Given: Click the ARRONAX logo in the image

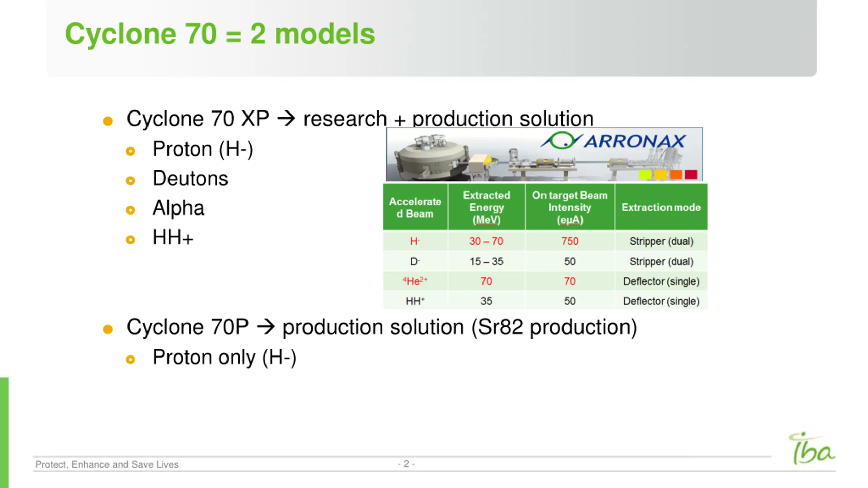Looking at the screenshot, I should 613,141.
